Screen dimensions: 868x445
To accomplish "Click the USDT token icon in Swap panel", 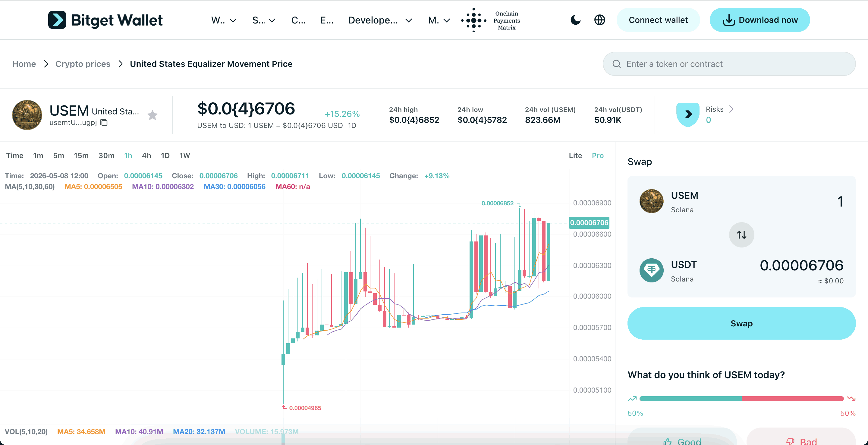I will (651, 270).
